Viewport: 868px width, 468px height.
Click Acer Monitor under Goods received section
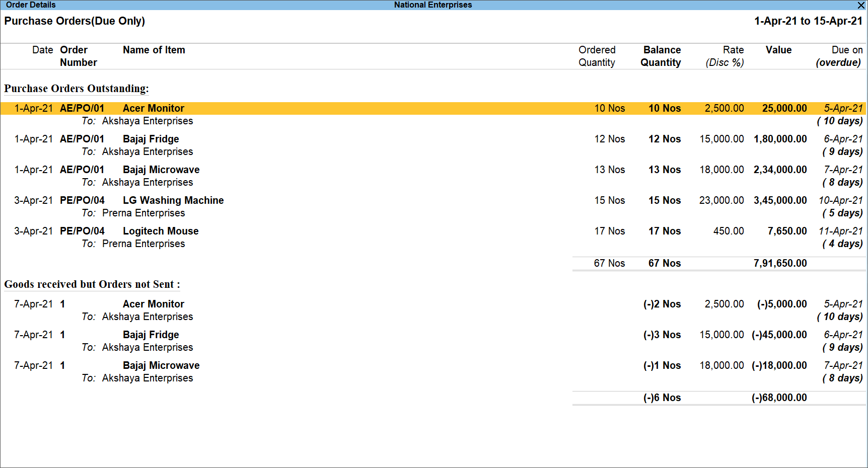pyautogui.click(x=154, y=304)
